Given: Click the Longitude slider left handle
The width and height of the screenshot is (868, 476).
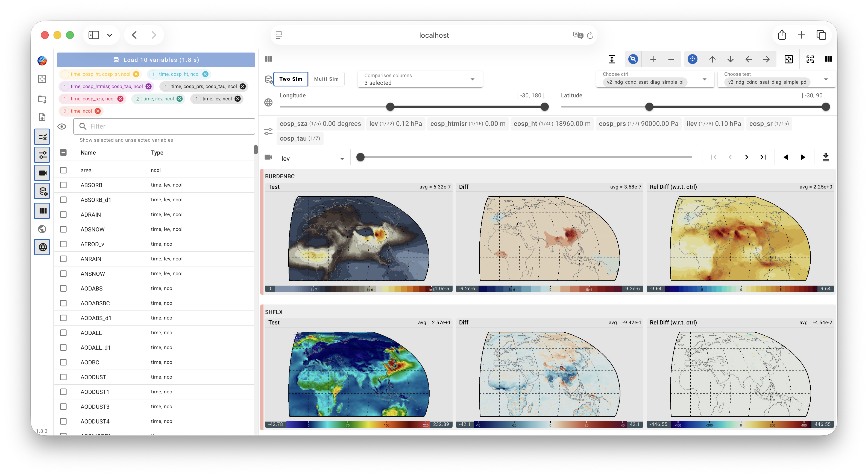Looking at the screenshot, I should point(390,107).
